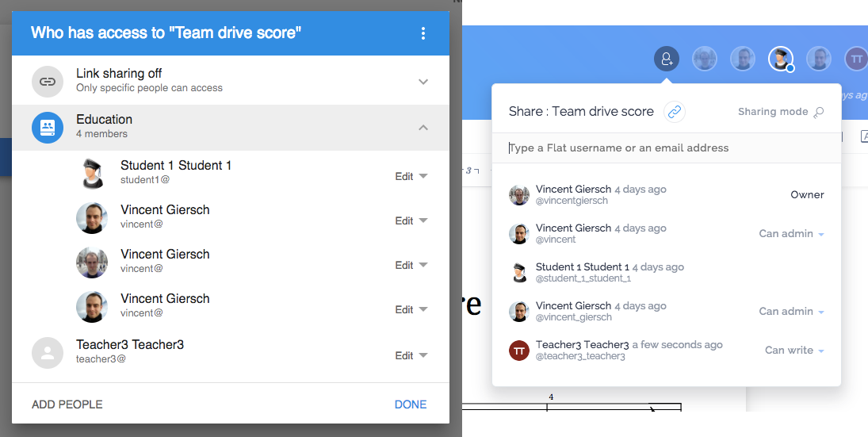Click the link sharing chain icon
Screen dimensions: 868x437
point(48,82)
